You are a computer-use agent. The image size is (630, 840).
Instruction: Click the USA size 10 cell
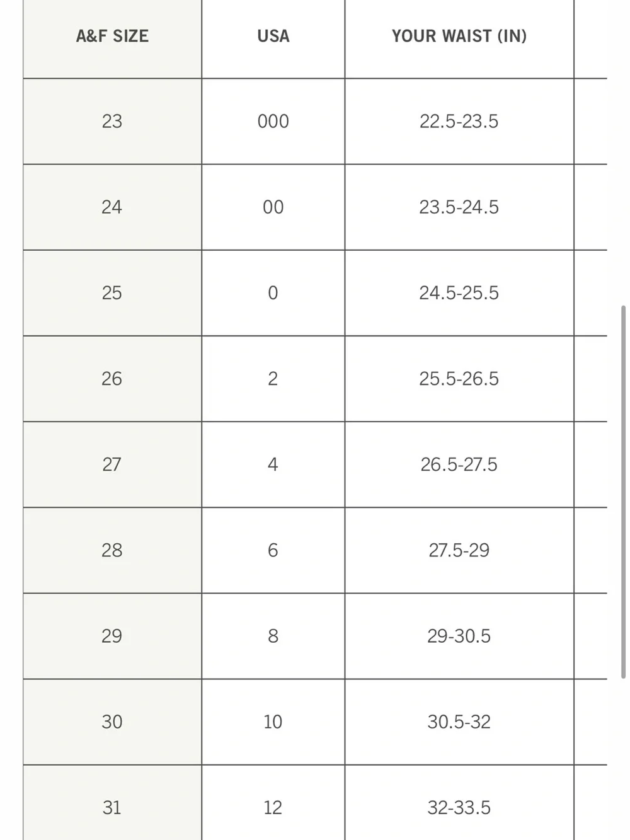[x=273, y=722]
